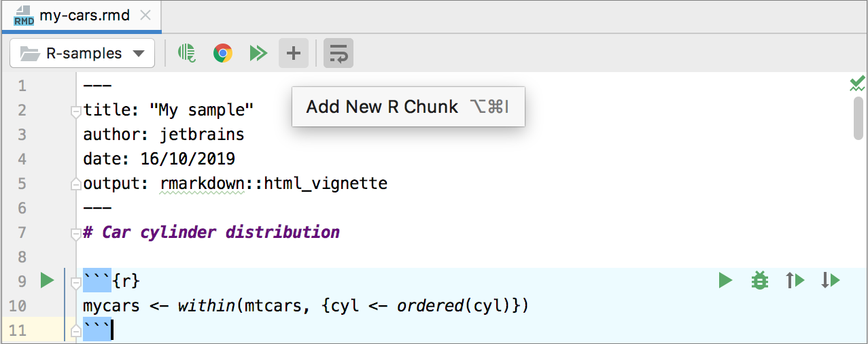This screenshot has width=868, height=344.
Task: Click the rmarkdown::html_vignette output text
Action: point(274,184)
